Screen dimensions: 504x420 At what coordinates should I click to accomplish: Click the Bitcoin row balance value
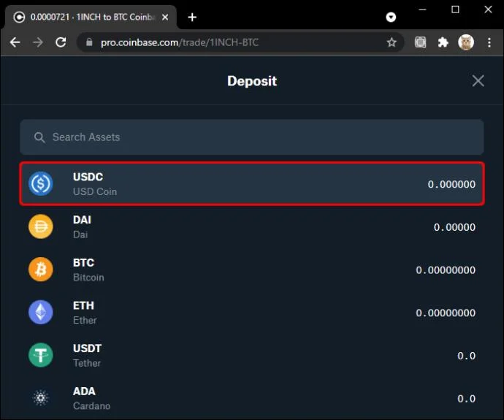446,270
